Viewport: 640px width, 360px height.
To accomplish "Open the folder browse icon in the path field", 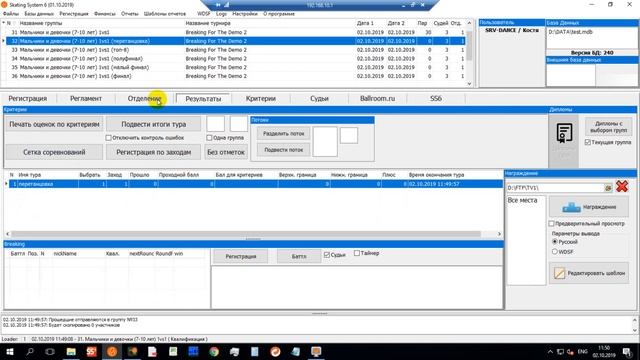I will click(608, 188).
